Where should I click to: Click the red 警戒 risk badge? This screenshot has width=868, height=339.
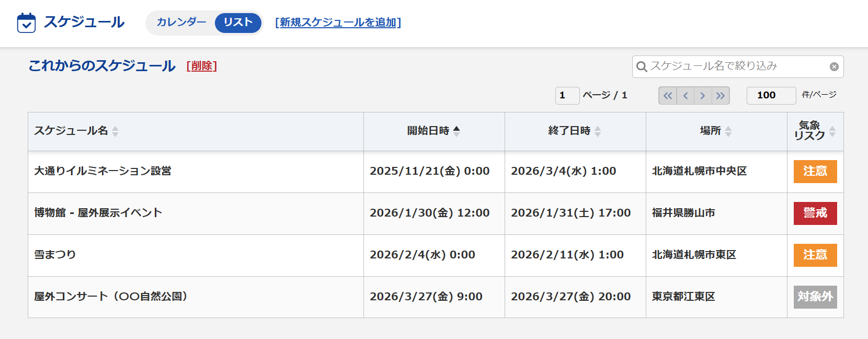(x=815, y=213)
